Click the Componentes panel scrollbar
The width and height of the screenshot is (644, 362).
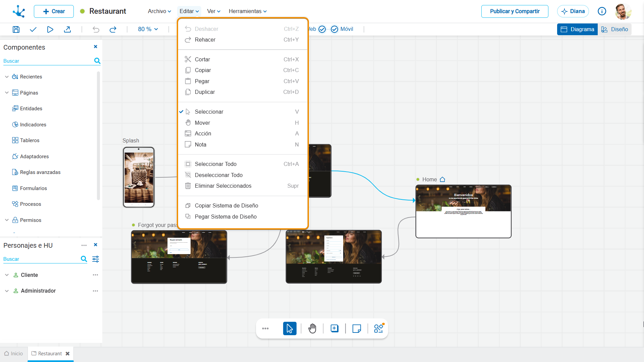(x=98, y=135)
